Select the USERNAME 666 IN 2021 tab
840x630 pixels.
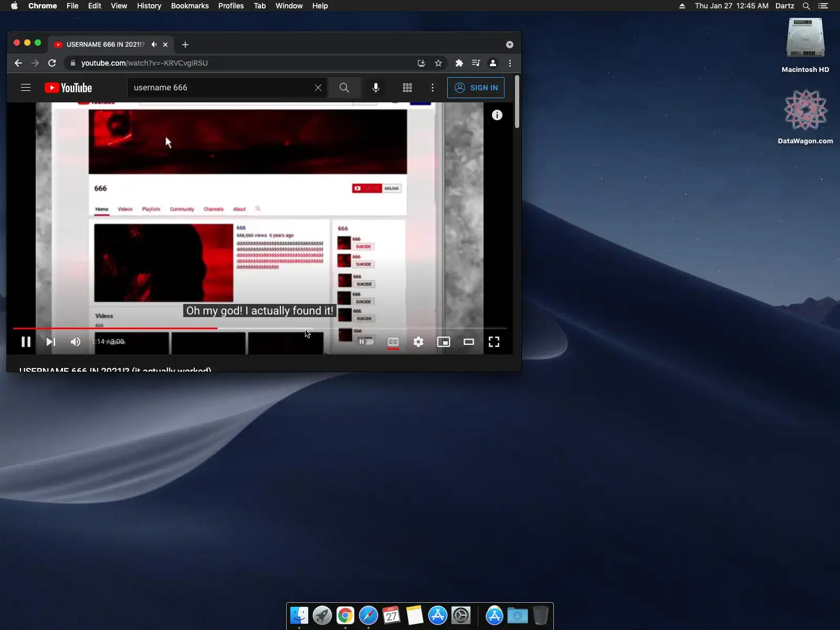(106, 45)
